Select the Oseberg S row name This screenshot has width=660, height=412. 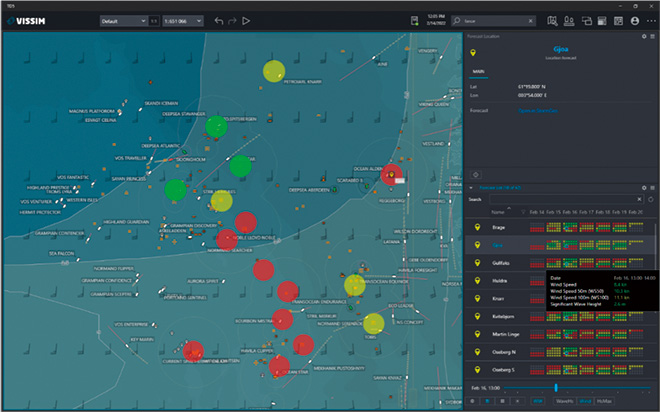point(503,370)
